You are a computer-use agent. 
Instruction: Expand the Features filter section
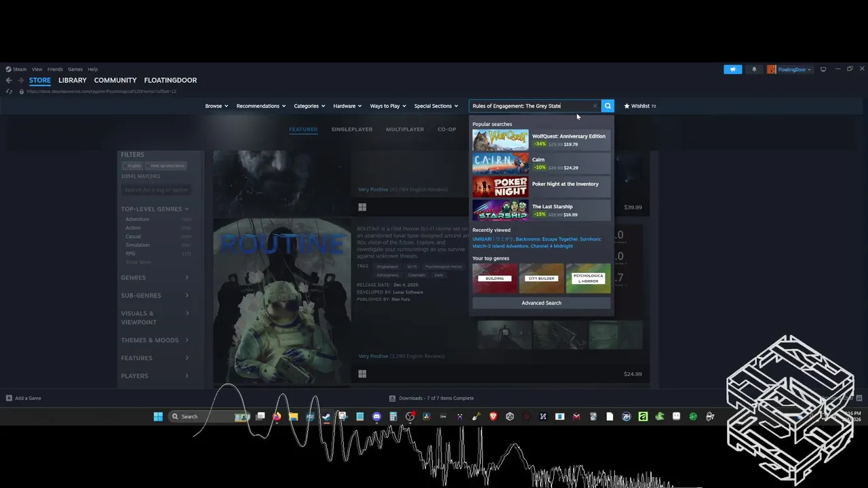pos(155,358)
